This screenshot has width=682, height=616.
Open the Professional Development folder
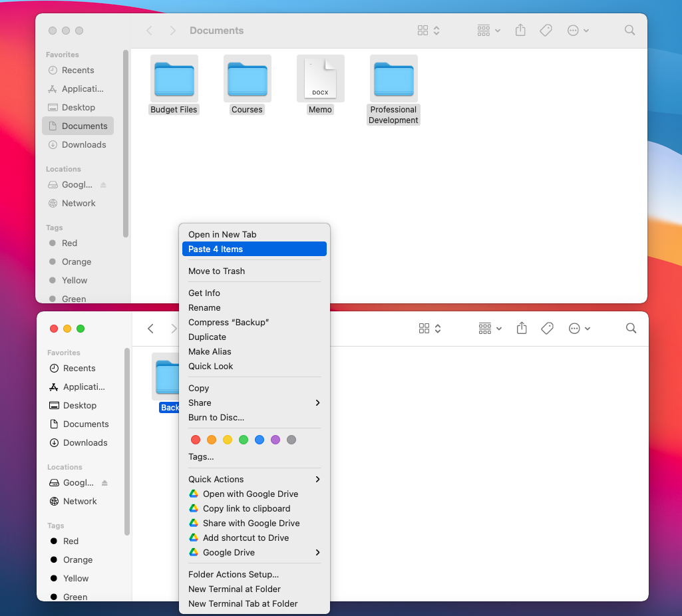click(x=393, y=80)
